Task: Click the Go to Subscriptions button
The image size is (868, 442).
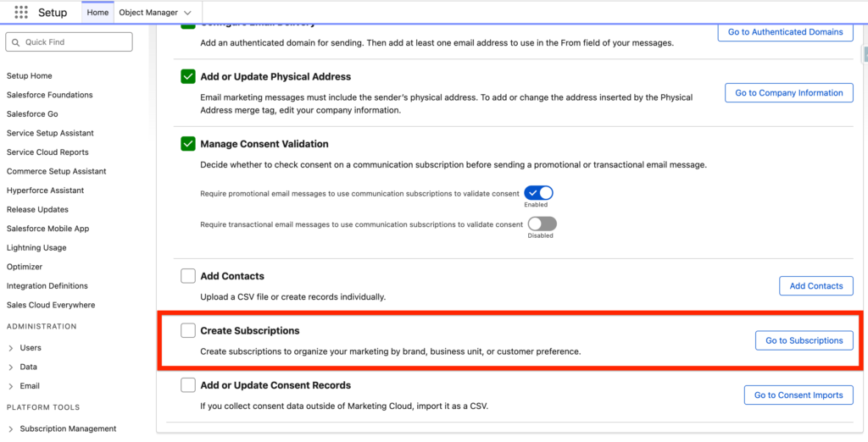Action: [804, 340]
